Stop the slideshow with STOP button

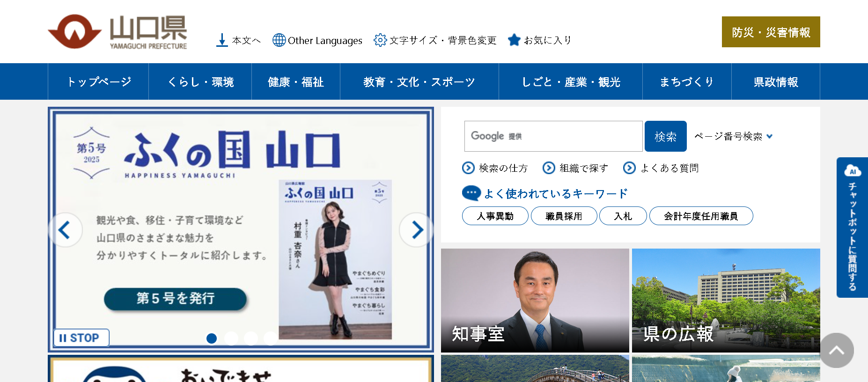click(x=81, y=338)
